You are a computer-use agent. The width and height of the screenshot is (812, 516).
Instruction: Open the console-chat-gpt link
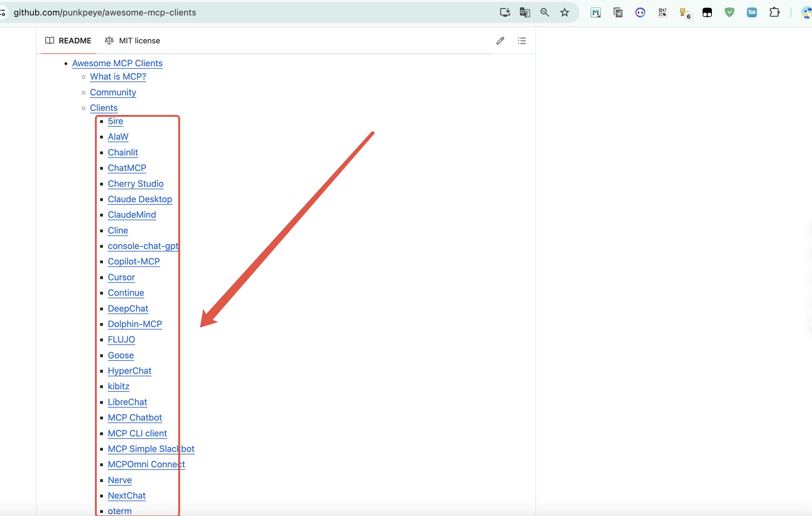point(143,246)
